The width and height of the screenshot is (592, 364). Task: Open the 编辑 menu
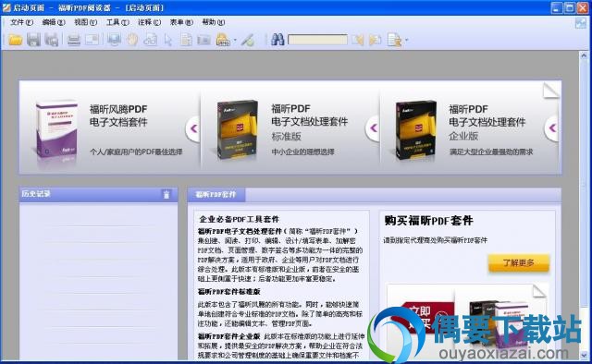54,22
